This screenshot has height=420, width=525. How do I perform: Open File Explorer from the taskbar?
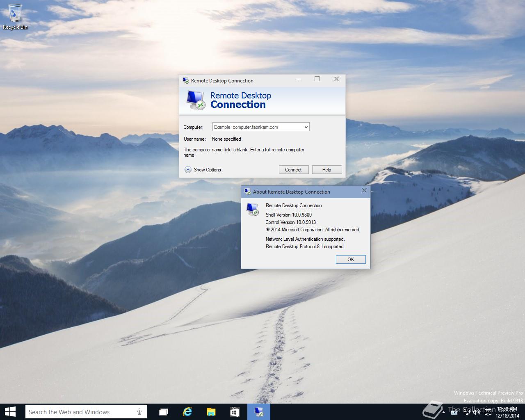[x=211, y=412]
